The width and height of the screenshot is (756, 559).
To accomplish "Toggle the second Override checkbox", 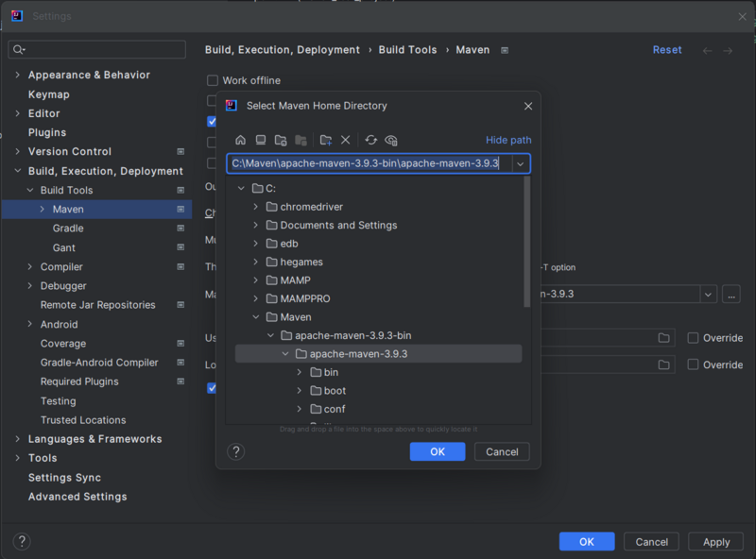I will coord(693,364).
